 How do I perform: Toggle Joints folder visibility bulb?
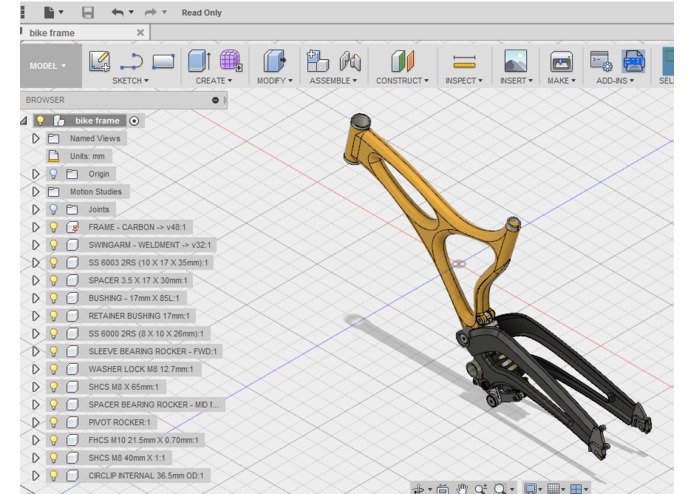pyautogui.click(x=54, y=209)
